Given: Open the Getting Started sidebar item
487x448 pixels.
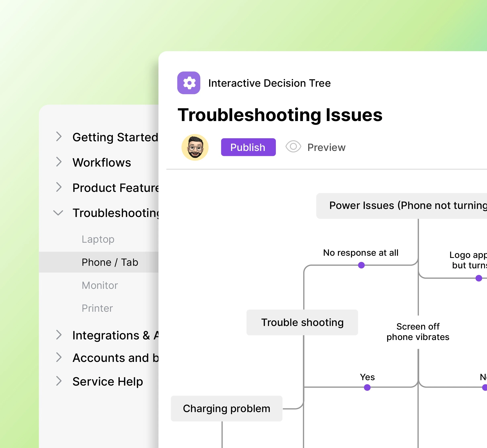Looking at the screenshot, I should [116, 137].
